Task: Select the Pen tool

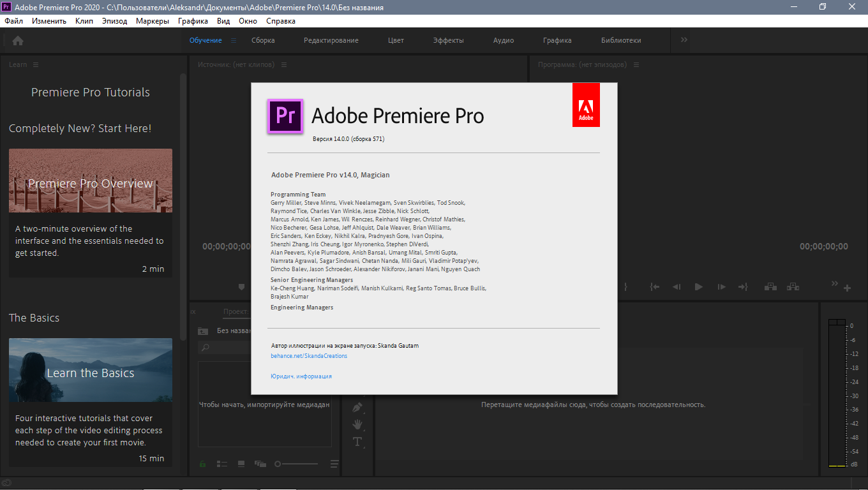Action: [x=357, y=406]
